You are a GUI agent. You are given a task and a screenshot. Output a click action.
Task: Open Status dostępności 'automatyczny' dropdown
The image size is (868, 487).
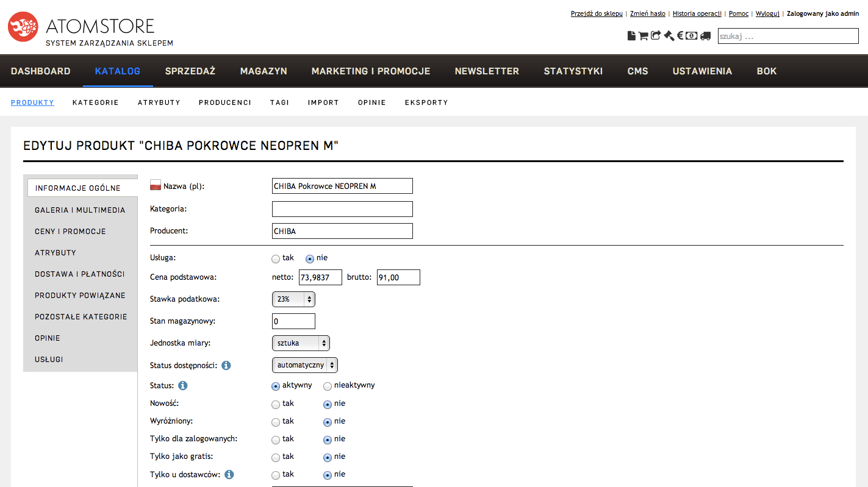[304, 365]
